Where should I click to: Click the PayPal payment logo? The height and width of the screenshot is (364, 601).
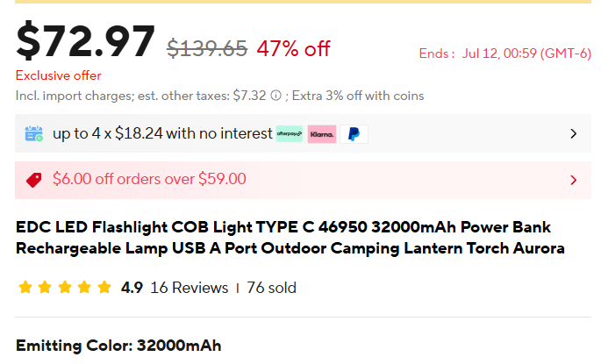pos(354,134)
